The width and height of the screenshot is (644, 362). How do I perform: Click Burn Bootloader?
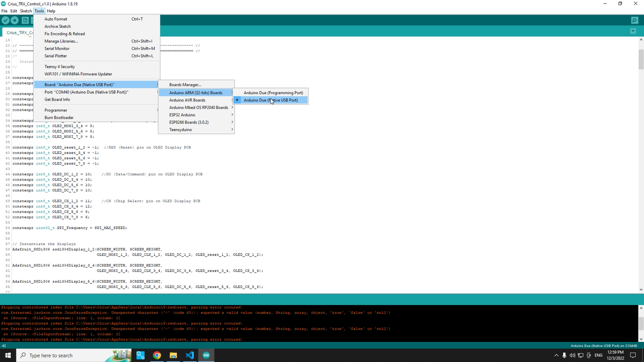(59, 117)
